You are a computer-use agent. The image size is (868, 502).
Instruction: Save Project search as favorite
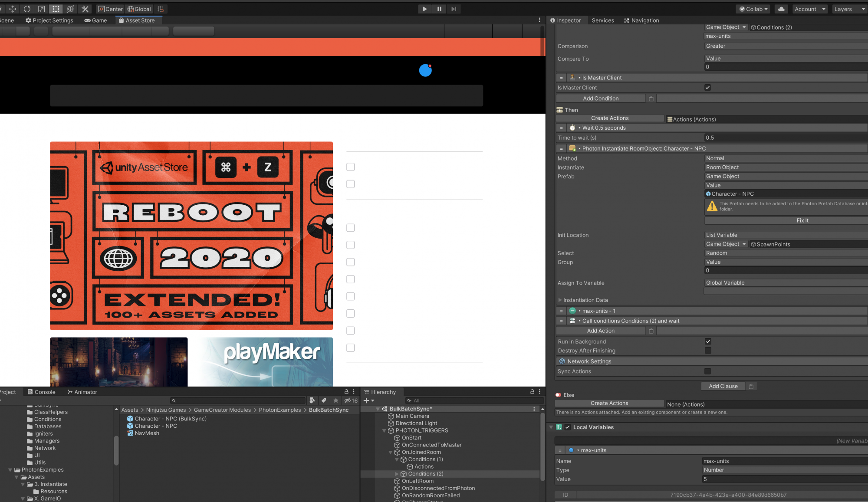(x=335, y=400)
